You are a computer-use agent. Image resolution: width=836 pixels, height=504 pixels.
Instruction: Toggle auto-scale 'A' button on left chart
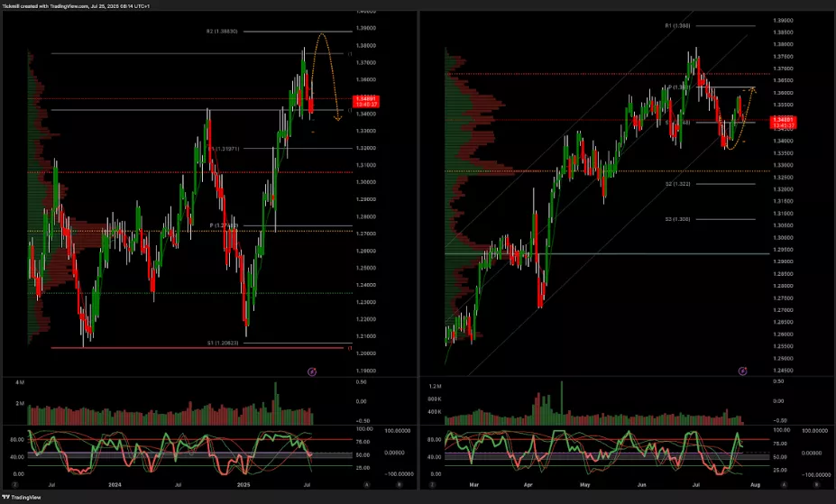pos(367,484)
